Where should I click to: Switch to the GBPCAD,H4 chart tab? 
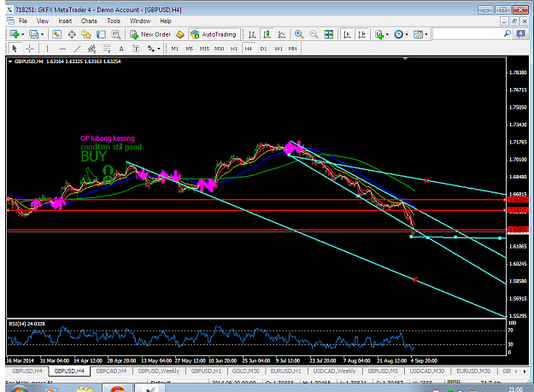click(111, 371)
